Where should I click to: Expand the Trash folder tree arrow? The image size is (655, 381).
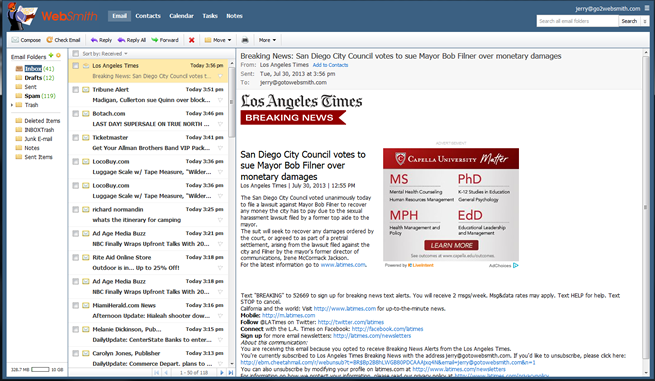12,105
